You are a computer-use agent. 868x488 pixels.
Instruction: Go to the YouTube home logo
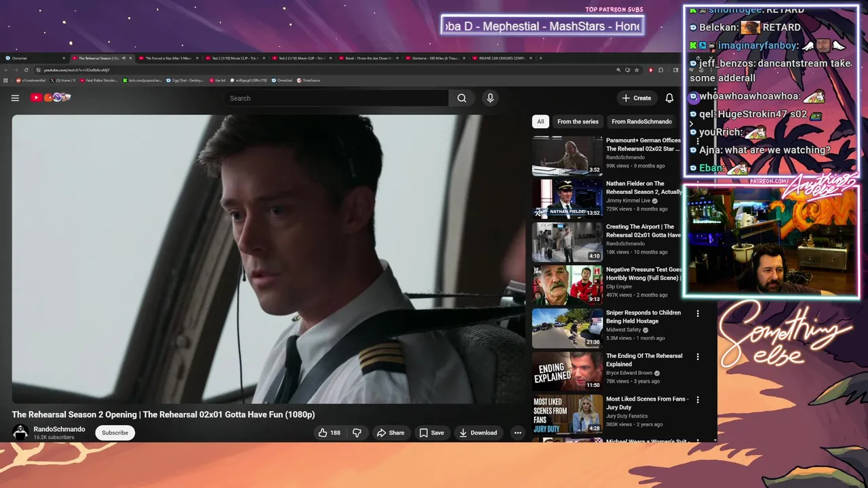click(51, 98)
